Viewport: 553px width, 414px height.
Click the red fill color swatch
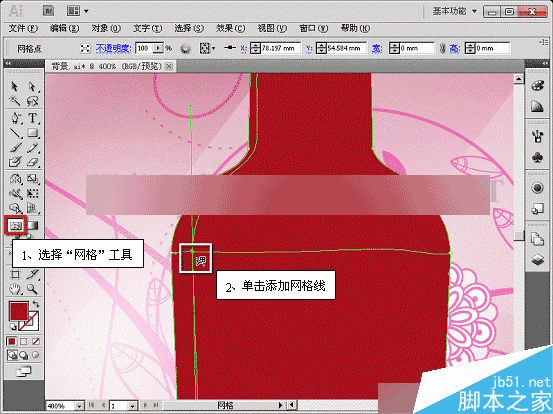point(18,310)
